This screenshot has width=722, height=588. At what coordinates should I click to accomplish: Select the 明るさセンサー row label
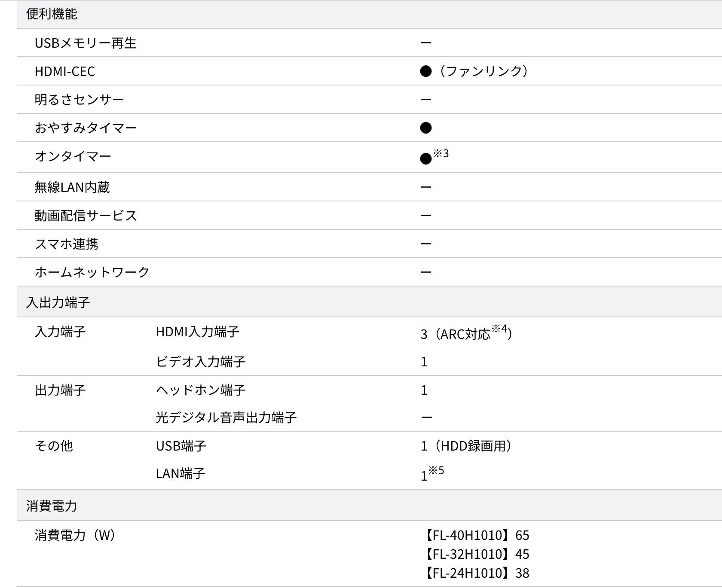click(80, 100)
